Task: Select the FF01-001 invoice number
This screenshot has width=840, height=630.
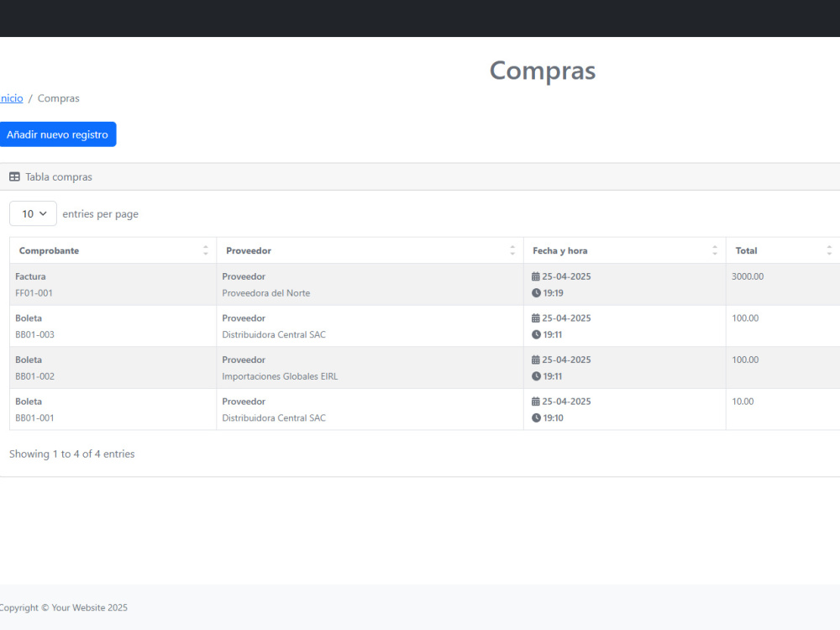Action: click(x=34, y=293)
